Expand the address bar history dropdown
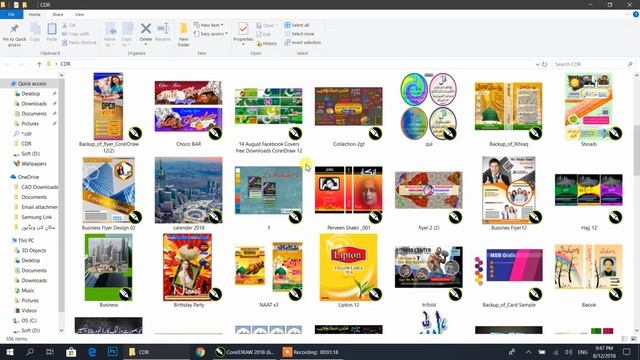This screenshot has height=360, width=640. [x=537, y=64]
